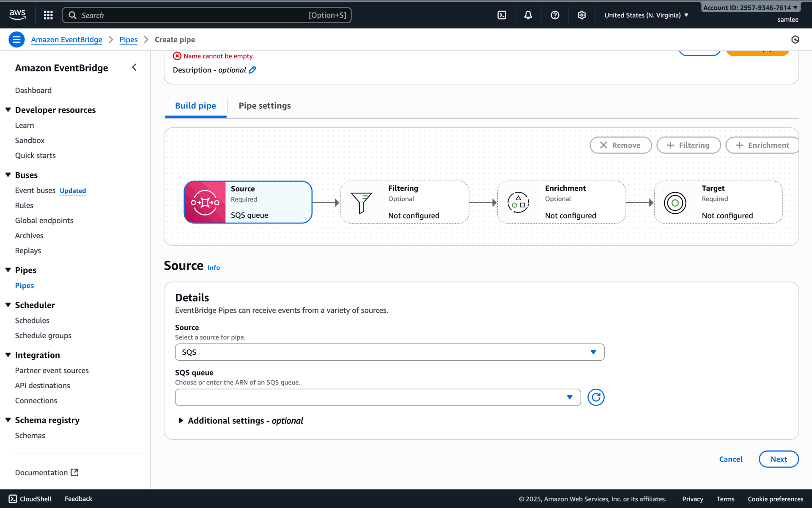
Task: Switch to the Build pipe tab
Action: click(x=195, y=106)
